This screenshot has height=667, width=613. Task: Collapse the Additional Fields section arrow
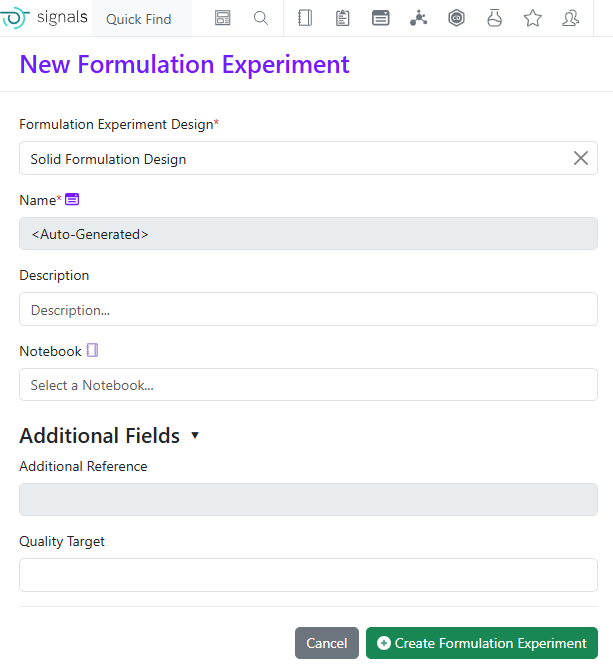195,435
